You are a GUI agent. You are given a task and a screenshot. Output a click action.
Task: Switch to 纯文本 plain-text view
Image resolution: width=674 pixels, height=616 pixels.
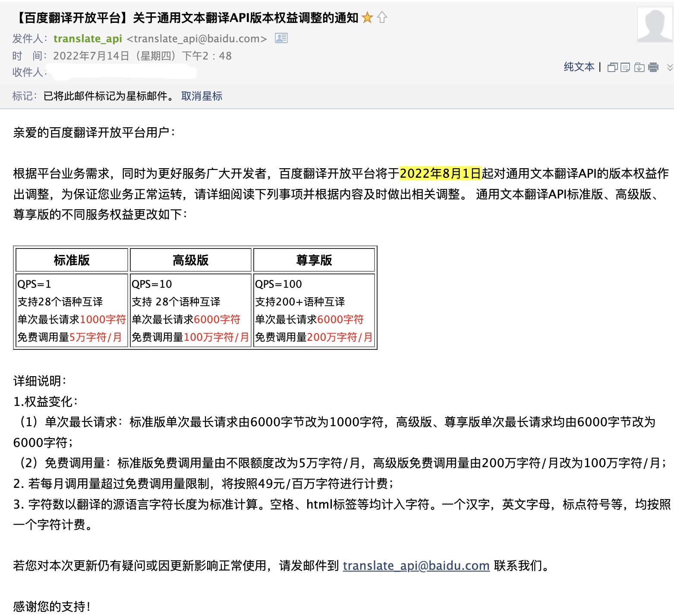click(x=579, y=67)
